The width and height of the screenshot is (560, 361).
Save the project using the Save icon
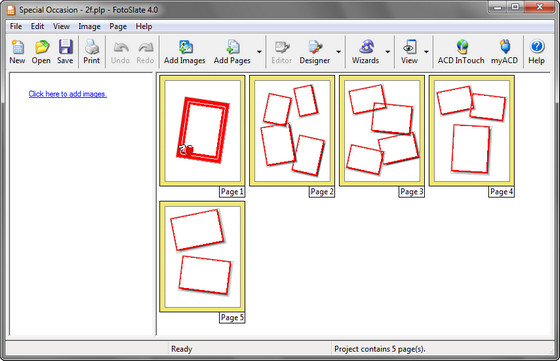click(66, 47)
